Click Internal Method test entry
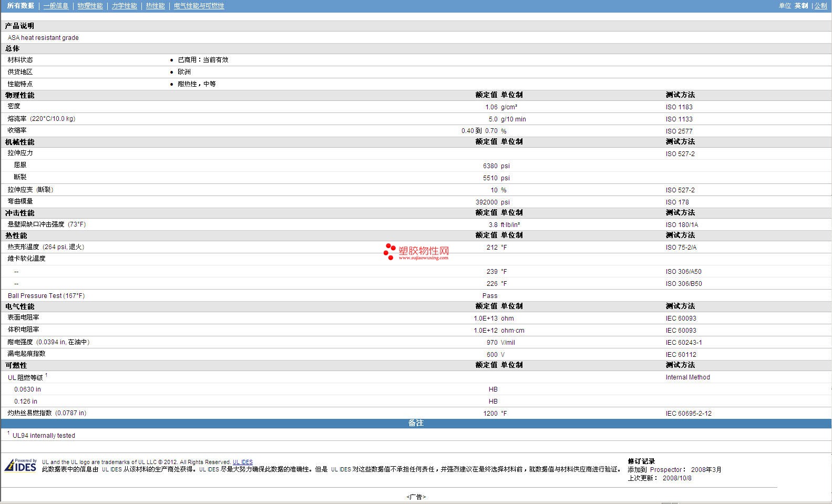The width and height of the screenshot is (832, 504). point(687,377)
